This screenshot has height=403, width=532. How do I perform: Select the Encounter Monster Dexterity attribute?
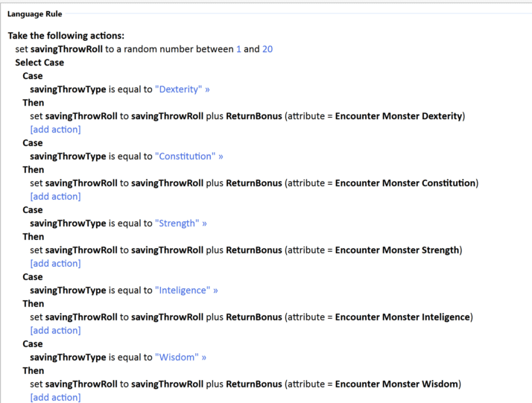(399, 116)
